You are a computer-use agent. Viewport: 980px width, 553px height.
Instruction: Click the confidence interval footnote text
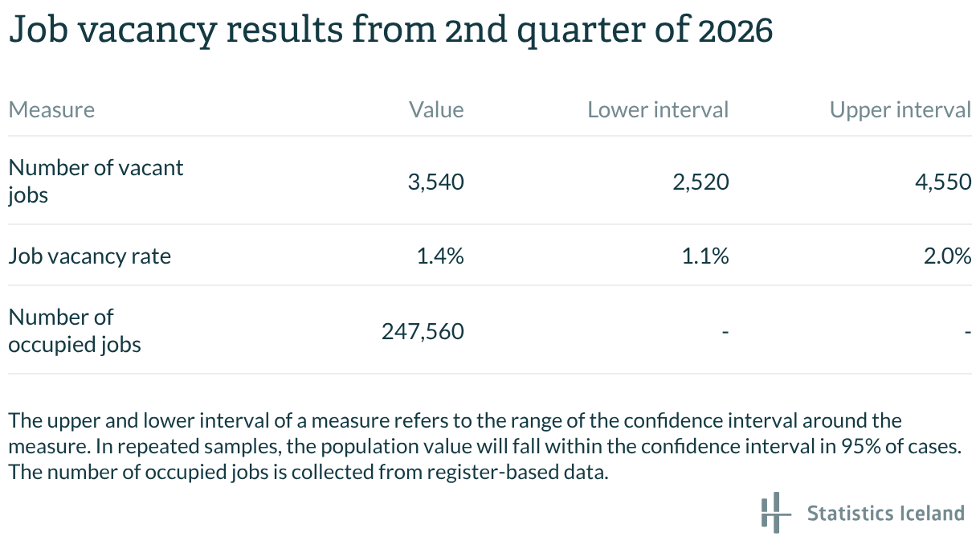[485, 446]
